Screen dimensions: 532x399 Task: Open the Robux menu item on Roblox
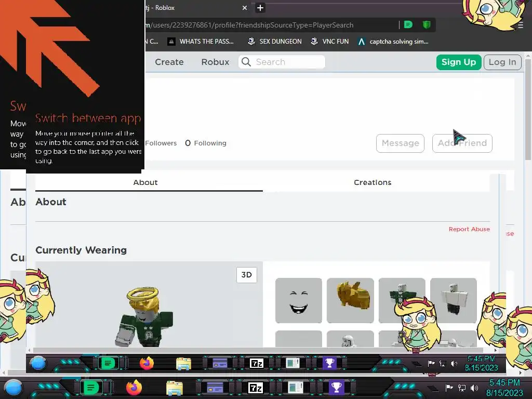pyautogui.click(x=215, y=62)
